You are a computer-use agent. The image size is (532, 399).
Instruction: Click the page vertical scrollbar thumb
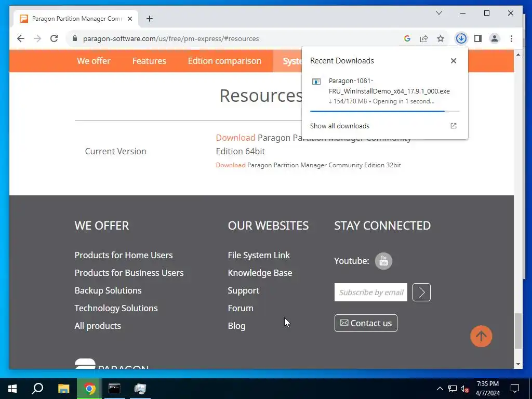pyautogui.click(x=518, y=331)
